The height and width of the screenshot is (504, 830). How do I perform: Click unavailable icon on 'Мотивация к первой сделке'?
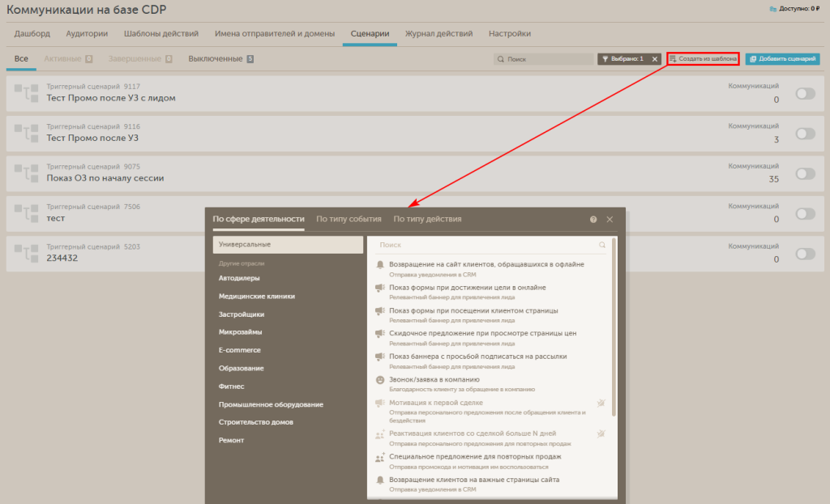point(601,403)
